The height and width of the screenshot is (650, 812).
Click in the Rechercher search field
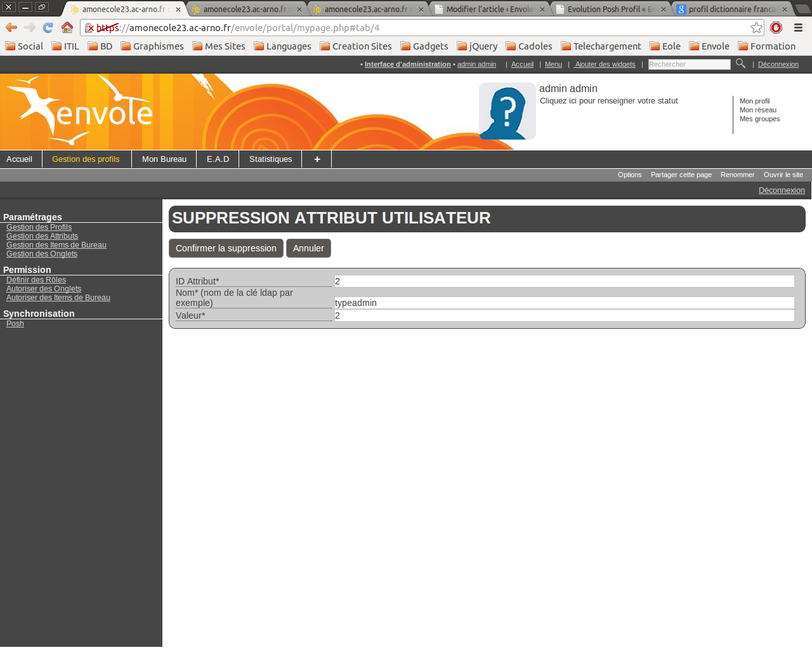pos(689,64)
